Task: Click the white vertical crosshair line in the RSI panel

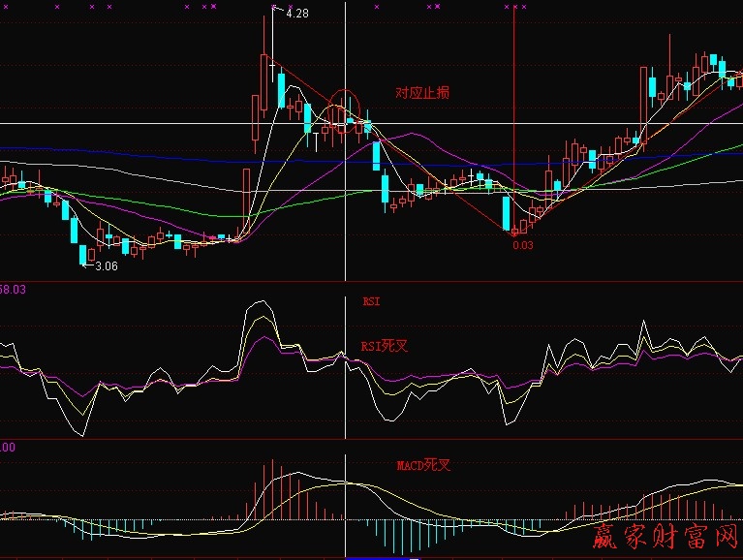Action: [x=345, y=388]
